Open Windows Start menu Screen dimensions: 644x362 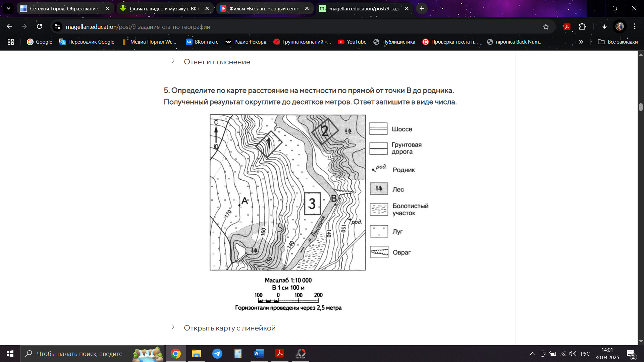(x=10, y=354)
